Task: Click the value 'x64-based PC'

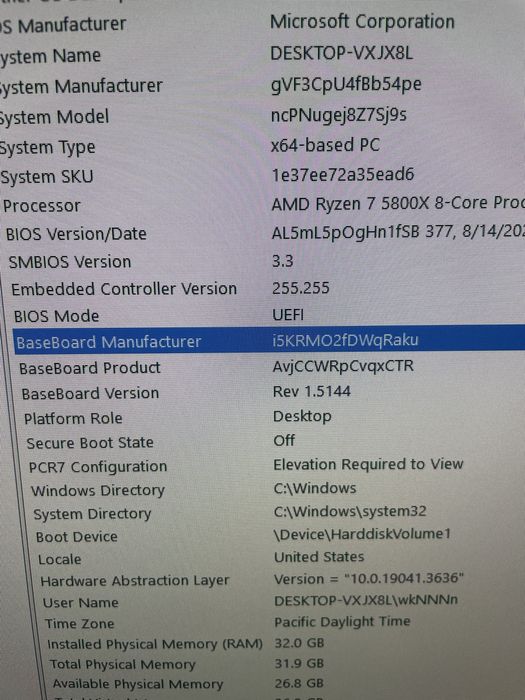Action: [x=325, y=145]
